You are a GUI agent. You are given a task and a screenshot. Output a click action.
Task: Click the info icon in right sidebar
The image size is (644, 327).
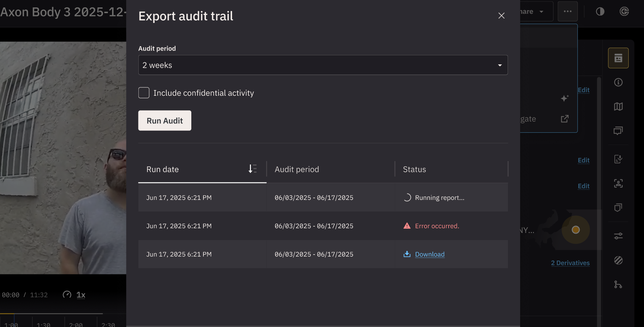click(x=618, y=82)
